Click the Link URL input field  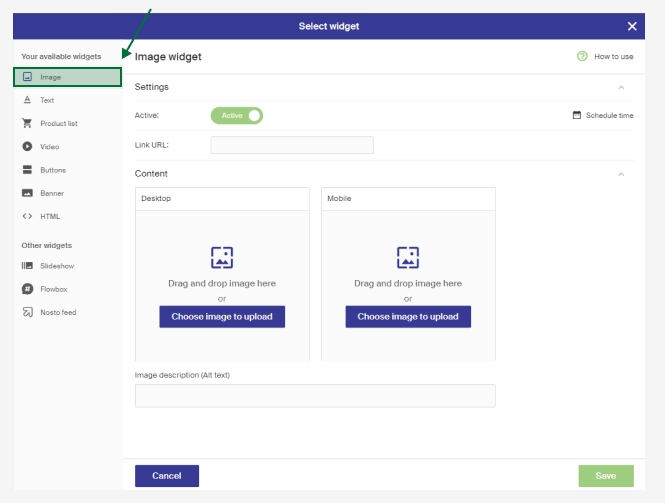coord(292,145)
